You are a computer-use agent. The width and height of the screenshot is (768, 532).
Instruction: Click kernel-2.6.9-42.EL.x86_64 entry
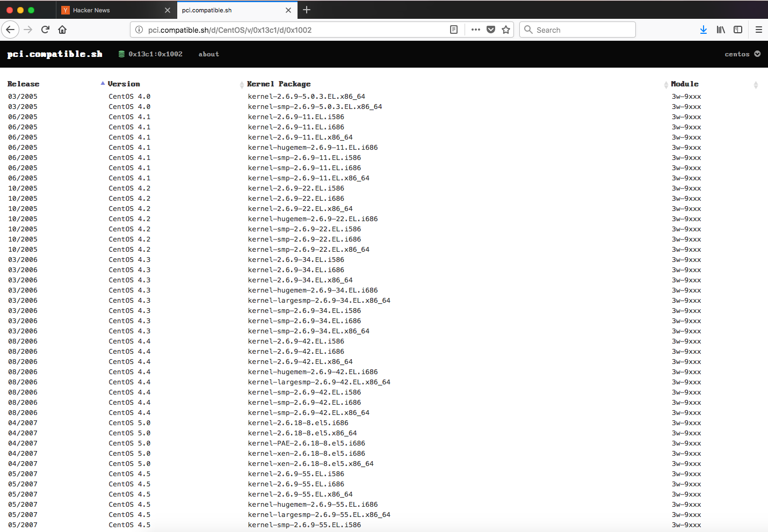pyautogui.click(x=300, y=362)
